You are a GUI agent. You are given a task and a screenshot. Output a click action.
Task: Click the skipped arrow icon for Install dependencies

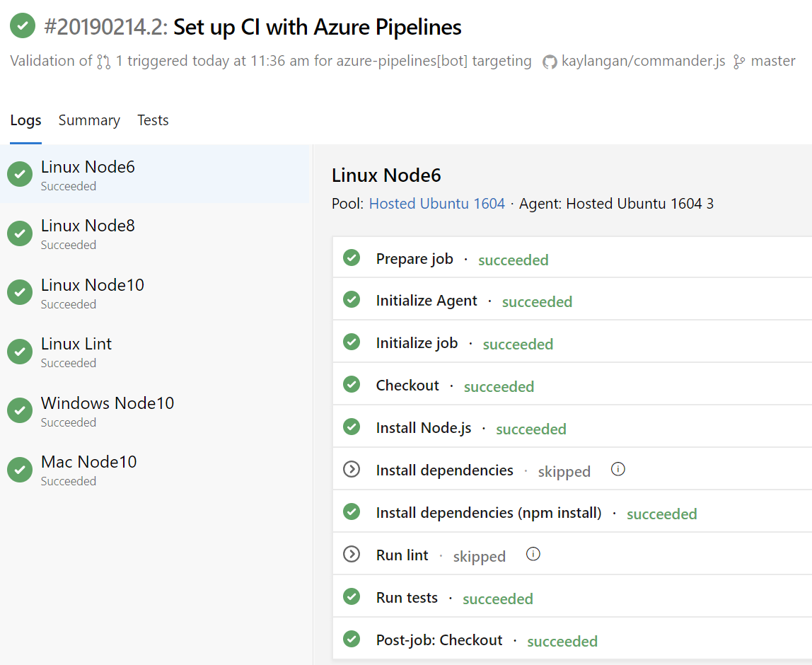coord(352,469)
